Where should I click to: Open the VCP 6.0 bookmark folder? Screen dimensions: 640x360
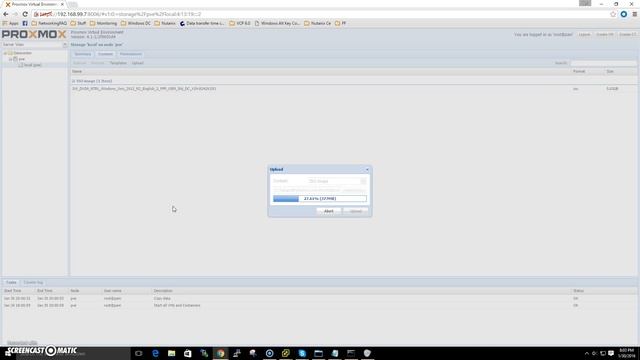pyautogui.click(x=240, y=23)
